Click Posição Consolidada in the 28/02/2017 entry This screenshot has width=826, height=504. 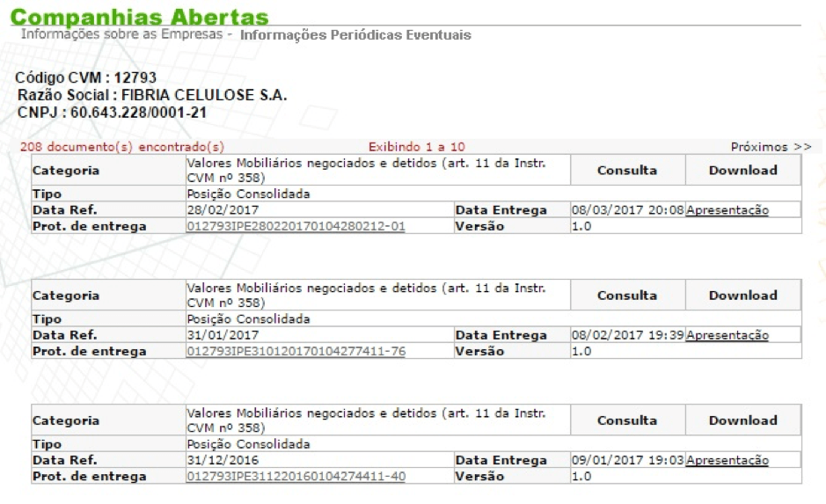tap(248, 194)
